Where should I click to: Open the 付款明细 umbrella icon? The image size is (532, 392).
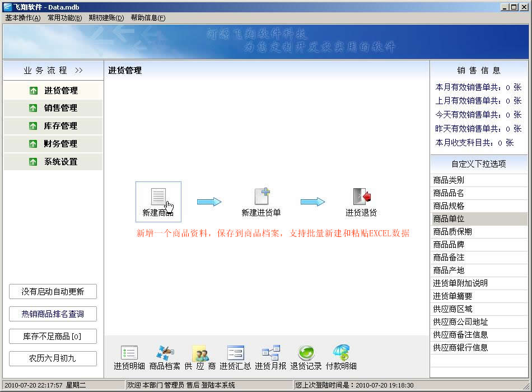pos(341,353)
